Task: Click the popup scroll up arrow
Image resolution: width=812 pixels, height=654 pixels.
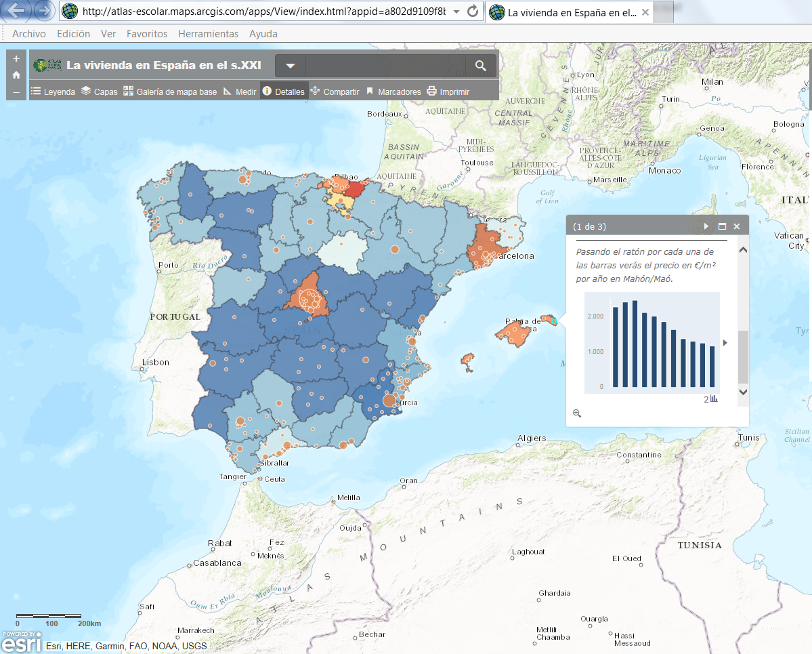Action: tap(743, 250)
